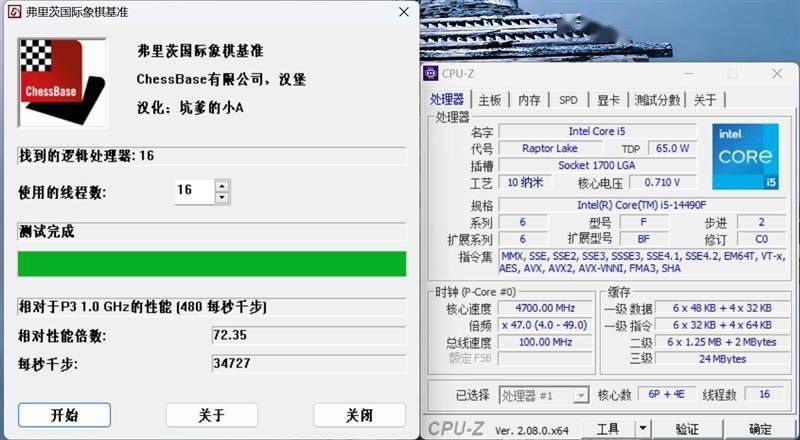Close the Fritz Chess Benchmark window
The width and height of the screenshot is (800, 440).
(x=404, y=12)
